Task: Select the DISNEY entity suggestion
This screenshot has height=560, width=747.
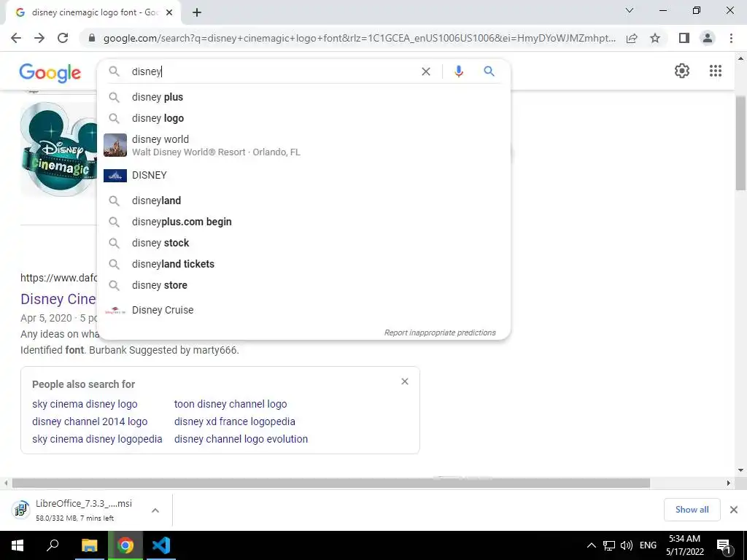Action: pyautogui.click(x=304, y=175)
